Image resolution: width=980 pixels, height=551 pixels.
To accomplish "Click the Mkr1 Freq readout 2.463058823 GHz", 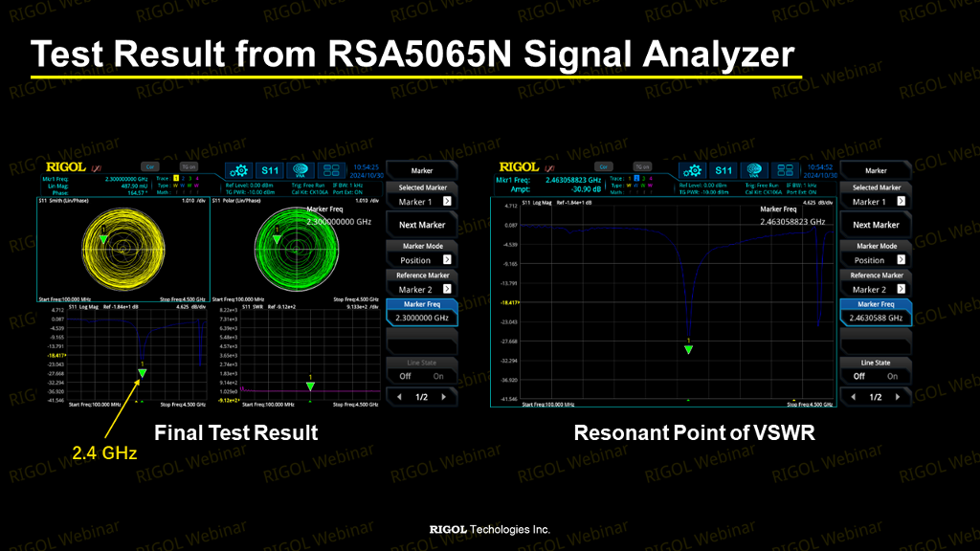I will click(x=573, y=180).
